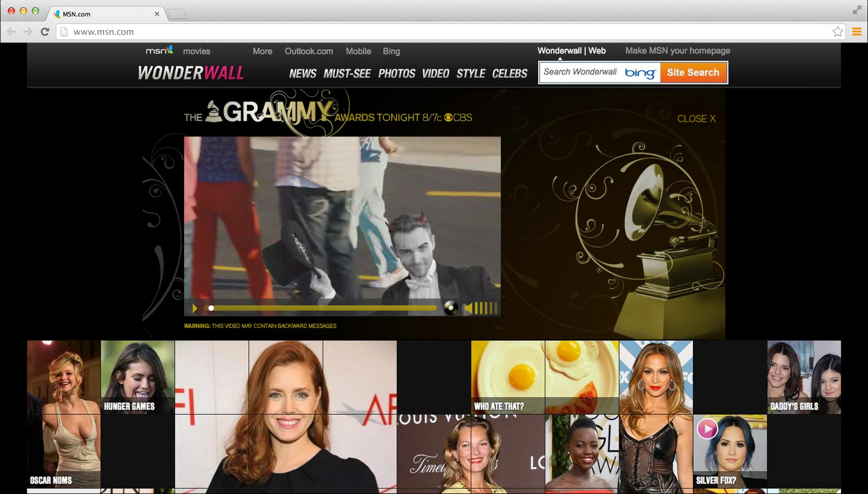Expand the More menu in the MSN bar
Screen dimensions: 868x494
262,51
